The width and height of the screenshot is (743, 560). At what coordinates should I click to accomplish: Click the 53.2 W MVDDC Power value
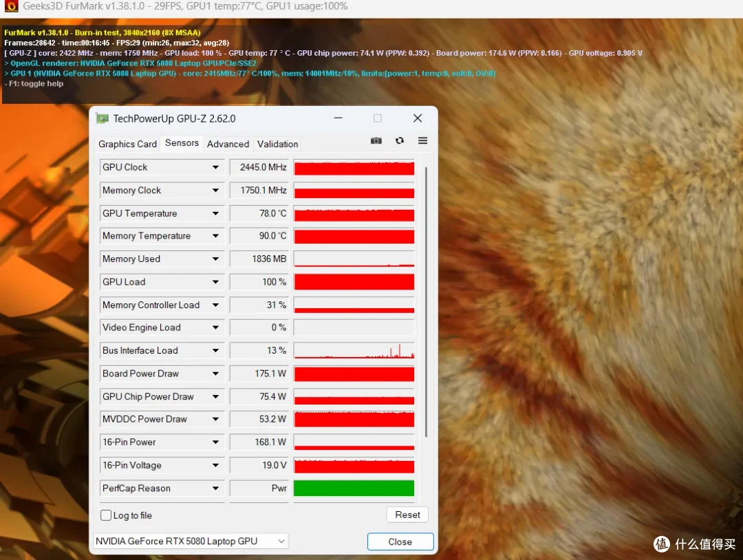click(259, 419)
